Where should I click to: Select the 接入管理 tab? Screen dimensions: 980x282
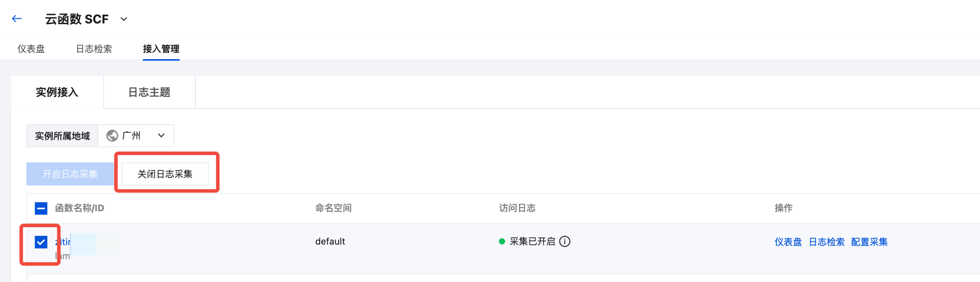pos(161,49)
